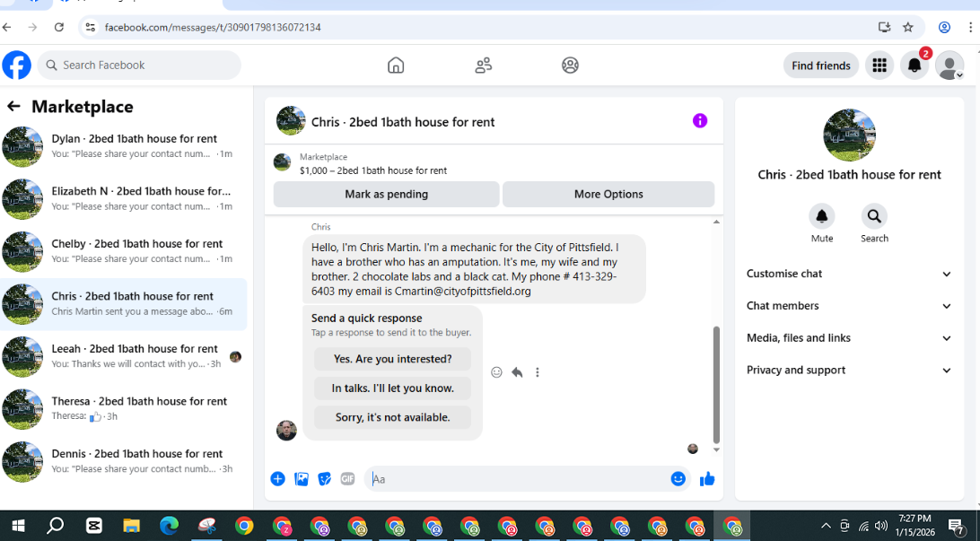Open Leeah's 2bed 1bath conversation
Image resolution: width=980 pixels, height=541 pixels.
124,356
